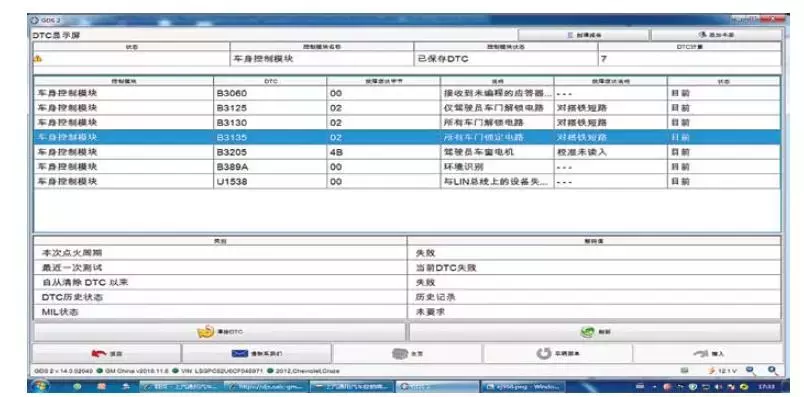Click the '当前DTC失败' value cell
This screenshot has height=397, width=804.
click(594, 268)
